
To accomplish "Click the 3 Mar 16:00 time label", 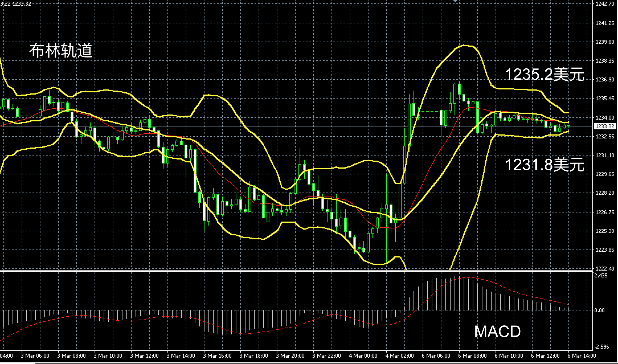I will (217, 356).
